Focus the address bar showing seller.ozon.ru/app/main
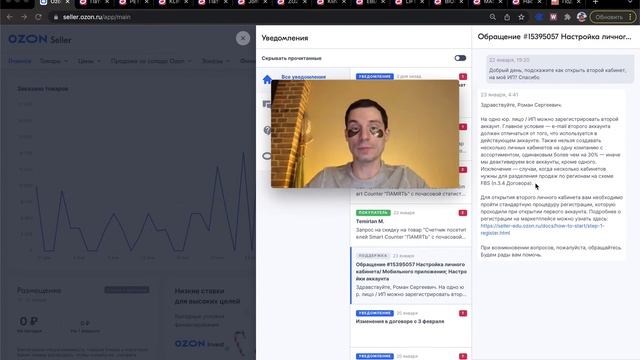Screen dimensions: 640x360 pyautogui.click(x=97, y=17)
